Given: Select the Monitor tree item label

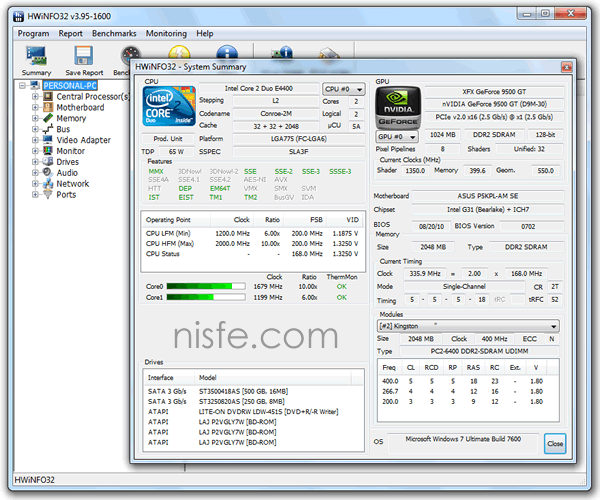Looking at the screenshot, I should point(71,151).
